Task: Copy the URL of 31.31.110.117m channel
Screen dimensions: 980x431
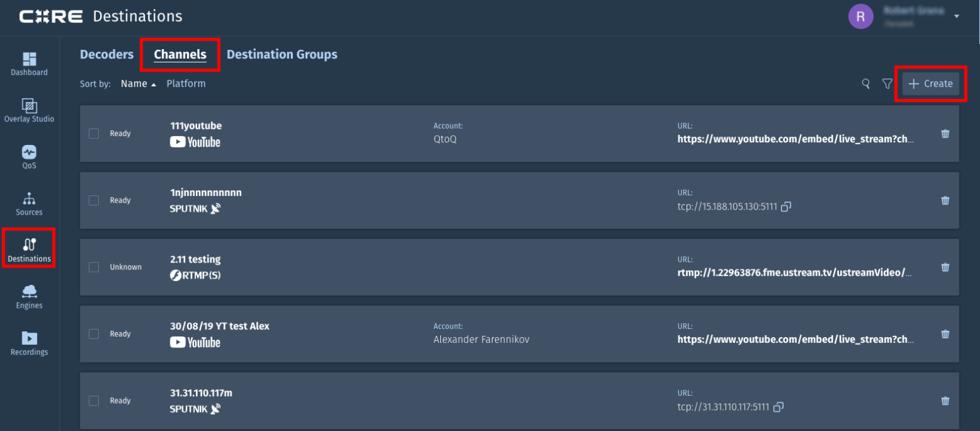Action: (x=778, y=407)
